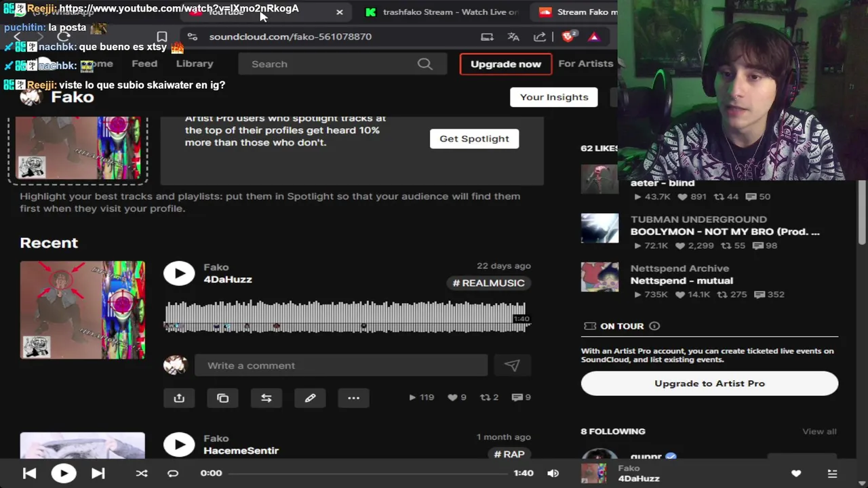Image resolution: width=868 pixels, height=488 pixels.
Task: Send comment with the paper plane icon
Action: point(512,365)
